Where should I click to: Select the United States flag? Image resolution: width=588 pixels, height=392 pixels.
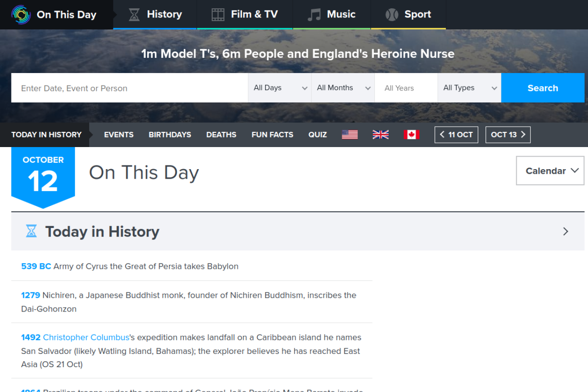pyautogui.click(x=350, y=135)
